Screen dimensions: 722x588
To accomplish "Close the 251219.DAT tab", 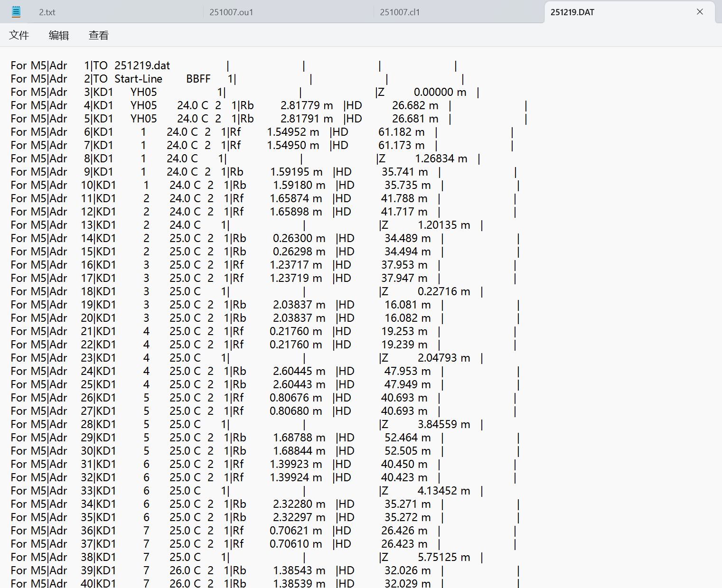I will pyautogui.click(x=700, y=12).
